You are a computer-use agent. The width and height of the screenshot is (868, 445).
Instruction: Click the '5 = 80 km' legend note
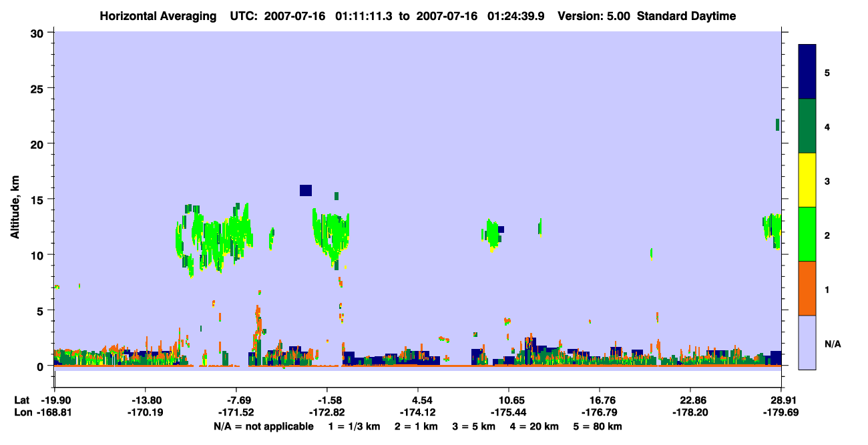click(599, 426)
